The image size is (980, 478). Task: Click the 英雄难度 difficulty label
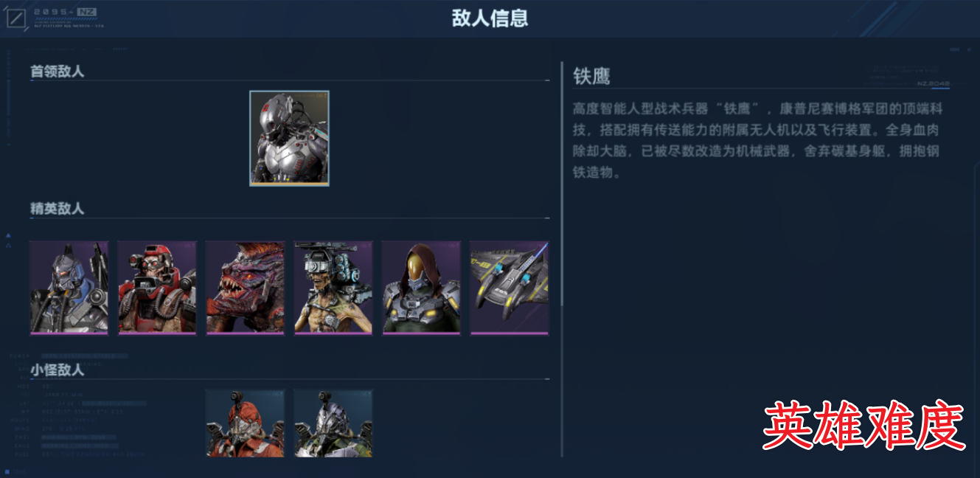pyautogui.click(x=863, y=427)
